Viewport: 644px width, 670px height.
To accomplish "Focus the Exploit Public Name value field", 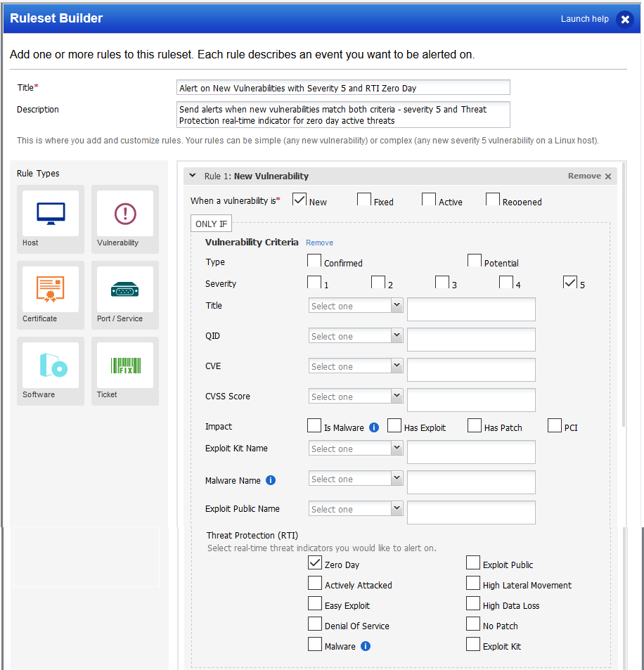I will 471,513.
